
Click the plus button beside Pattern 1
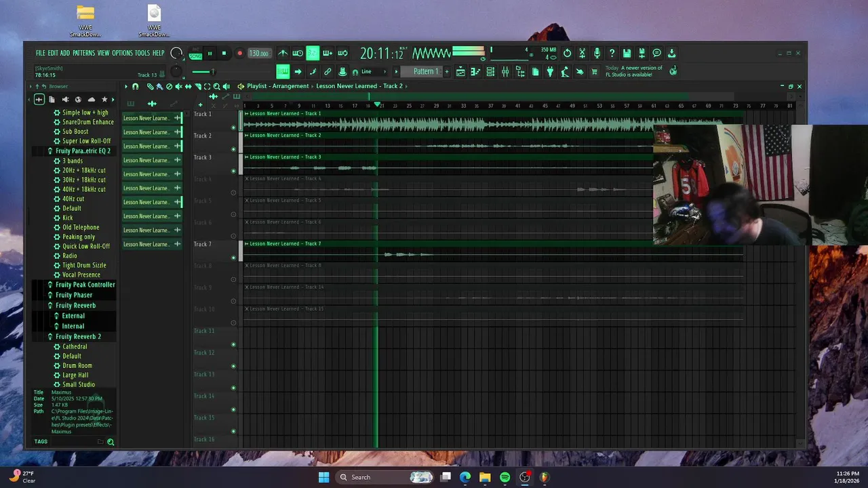(446, 71)
